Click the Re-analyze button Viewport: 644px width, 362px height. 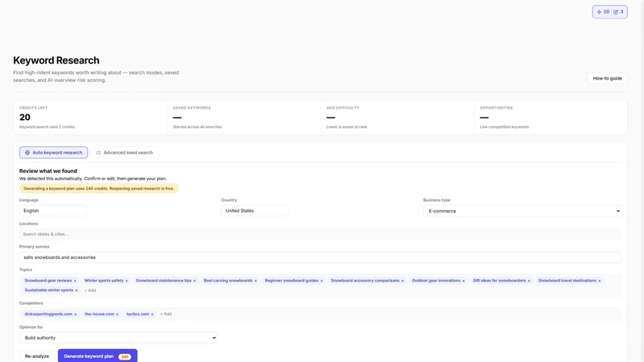(x=37, y=356)
